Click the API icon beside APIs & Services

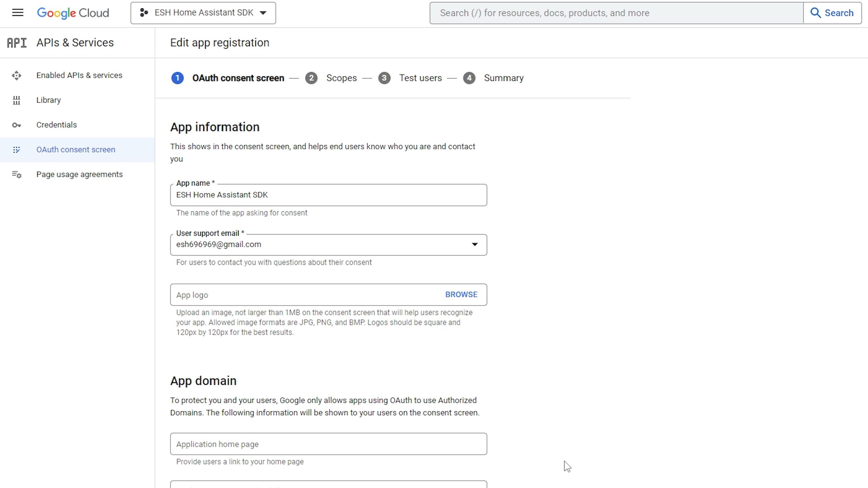coord(17,43)
